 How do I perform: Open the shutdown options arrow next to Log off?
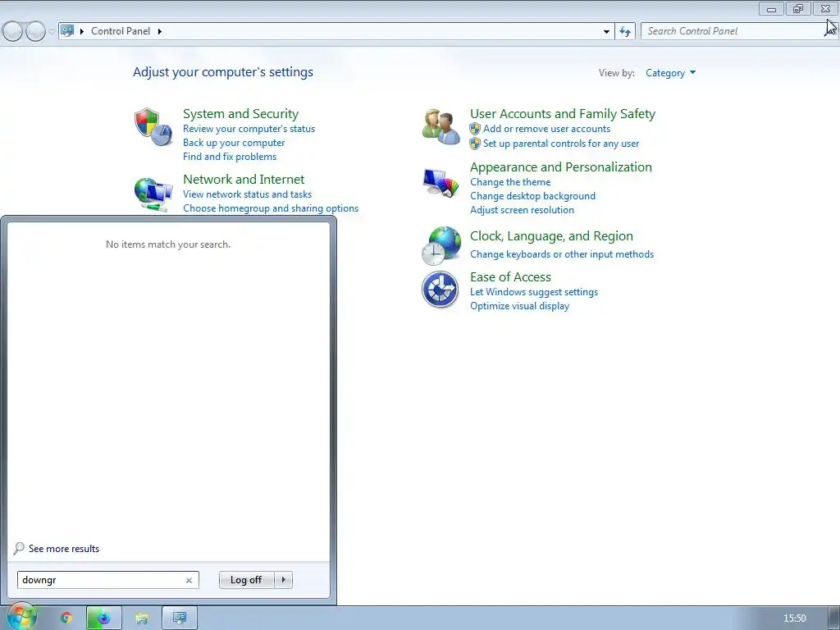pos(283,580)
